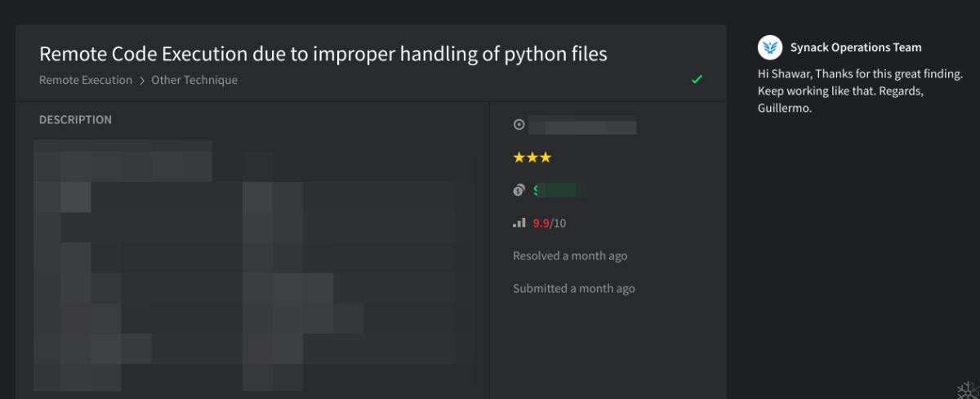Expand the breadcrumb chevron separator
The height and width of the screenshot is (399, 980).
tap(141, 81)
